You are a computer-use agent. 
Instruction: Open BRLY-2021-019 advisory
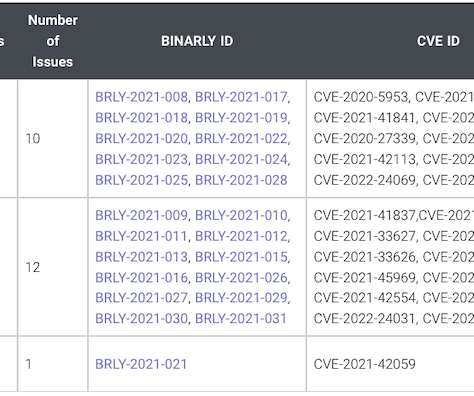[241, 118]
